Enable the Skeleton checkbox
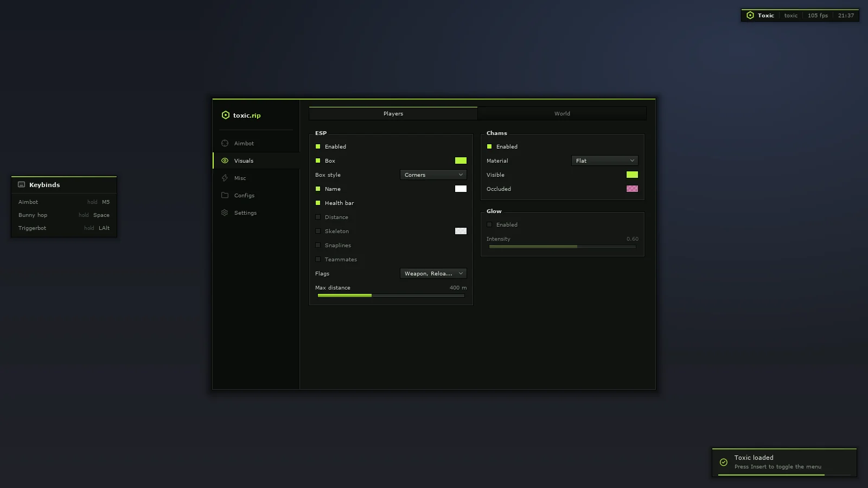This screenshot has width=868, height=488. tap(318, 231)
